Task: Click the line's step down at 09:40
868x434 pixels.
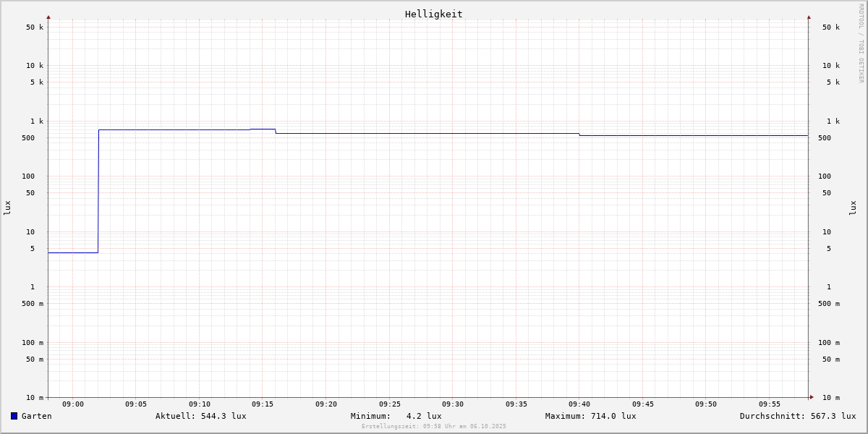Action: point(579,135)
